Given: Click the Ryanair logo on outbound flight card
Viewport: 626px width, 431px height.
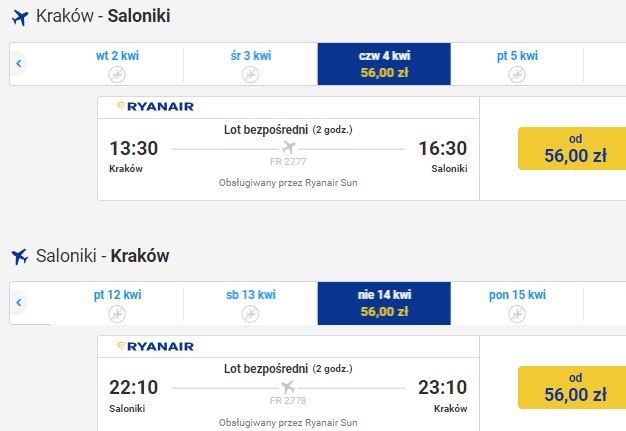Looking at the screenshot, I should [x=155, y=107].
